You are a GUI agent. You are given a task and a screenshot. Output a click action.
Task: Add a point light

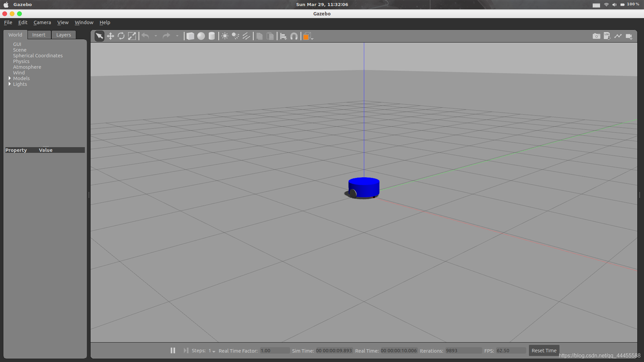pyautogui.click(x=225, y=36)
